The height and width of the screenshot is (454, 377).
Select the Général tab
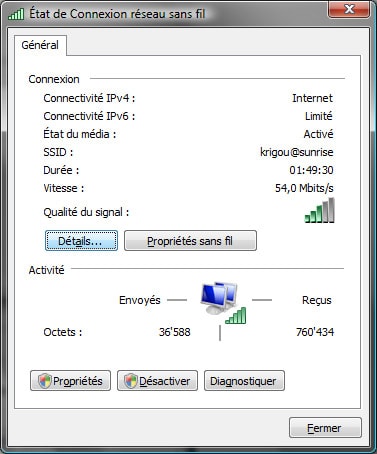tap(40, 45)
